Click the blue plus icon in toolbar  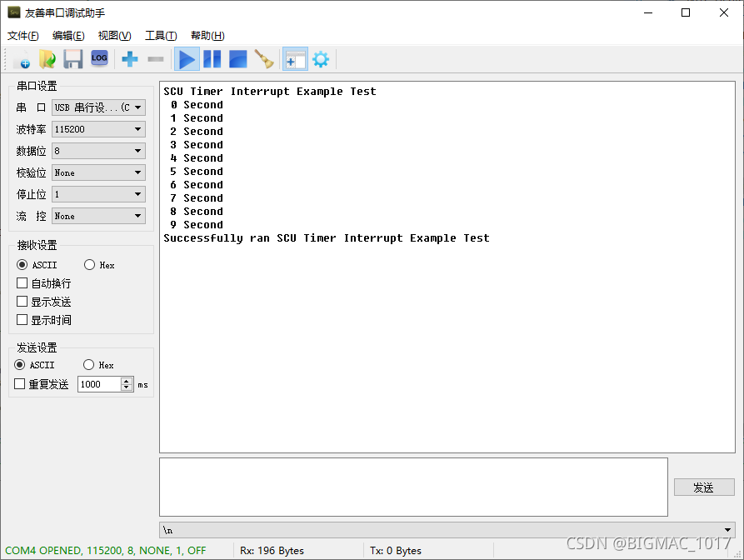(129, 59)
